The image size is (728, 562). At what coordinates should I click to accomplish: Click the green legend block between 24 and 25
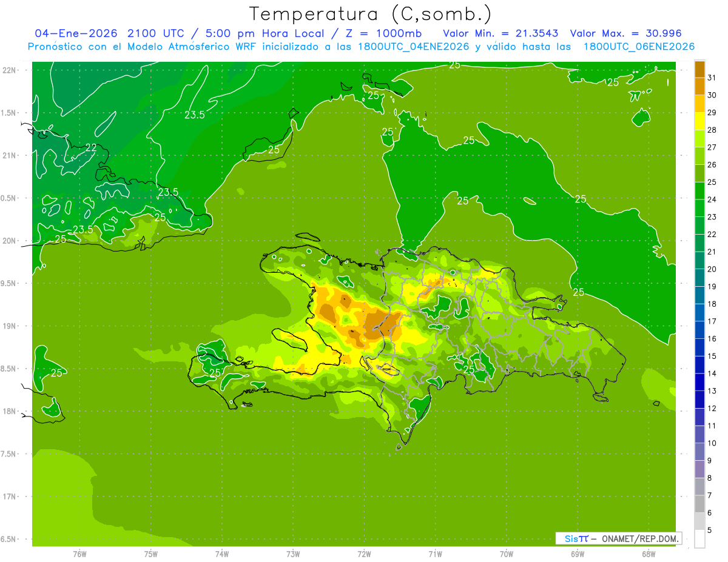700,191
